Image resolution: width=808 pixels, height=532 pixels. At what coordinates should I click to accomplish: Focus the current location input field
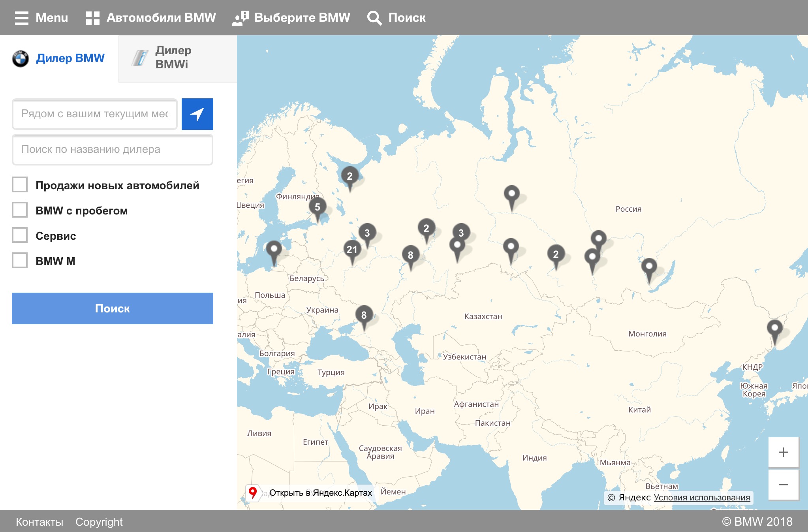[x=95, y=114]
